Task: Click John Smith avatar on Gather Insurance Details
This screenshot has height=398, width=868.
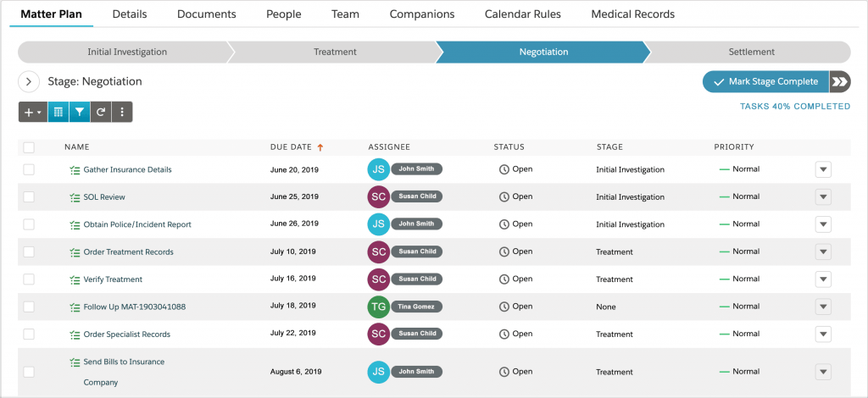Action: [x=379, y=169]
